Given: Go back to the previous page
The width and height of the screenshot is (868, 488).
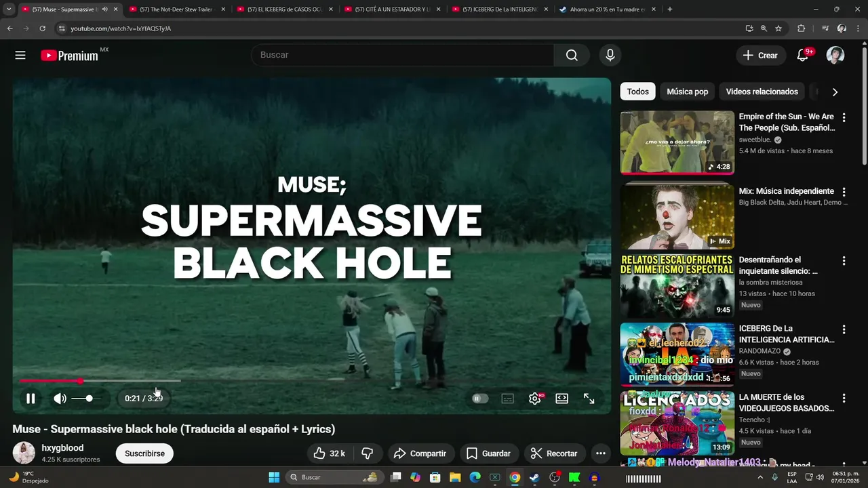Looking at the screenshot, I should pos(9,28).
